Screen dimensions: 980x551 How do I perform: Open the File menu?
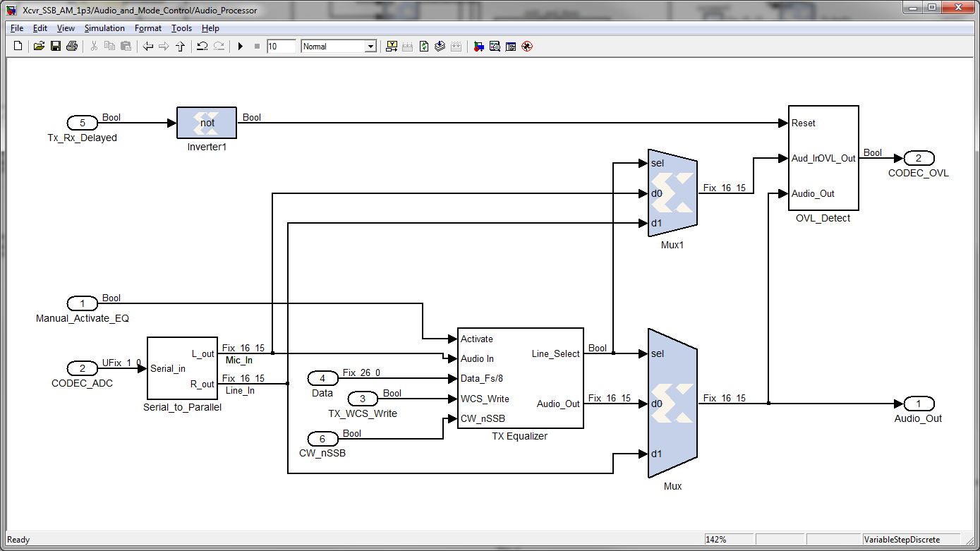pos(17,28)
